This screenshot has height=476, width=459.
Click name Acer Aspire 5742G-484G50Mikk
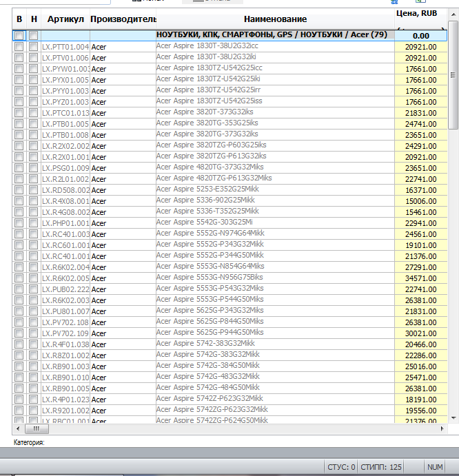pyautogui.click(x=208, y=387)
